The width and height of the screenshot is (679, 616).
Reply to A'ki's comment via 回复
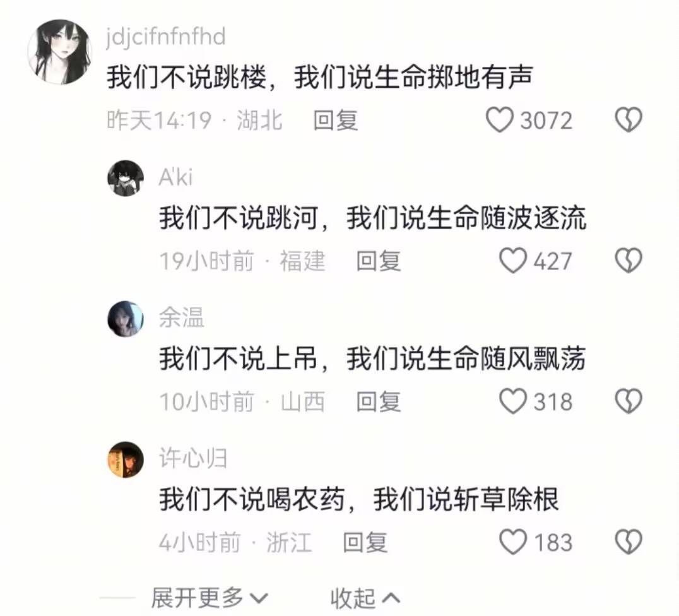[379, 261]
